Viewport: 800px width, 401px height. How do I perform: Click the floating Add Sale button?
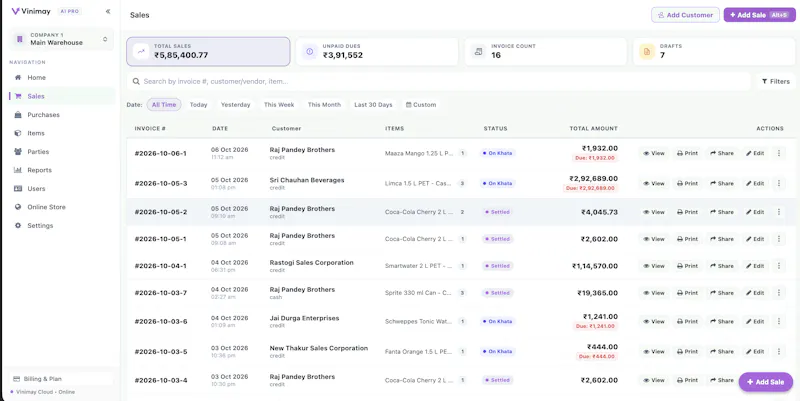[x=765, y=382]
